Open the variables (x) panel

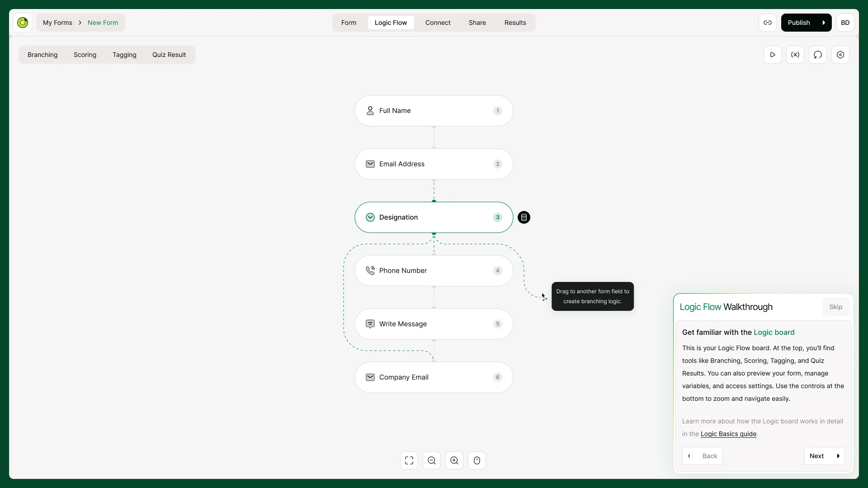tap(795, 55)
